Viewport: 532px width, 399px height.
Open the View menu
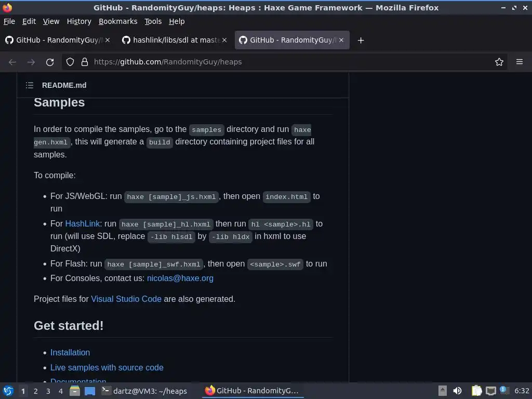click(x=51, y=21)
